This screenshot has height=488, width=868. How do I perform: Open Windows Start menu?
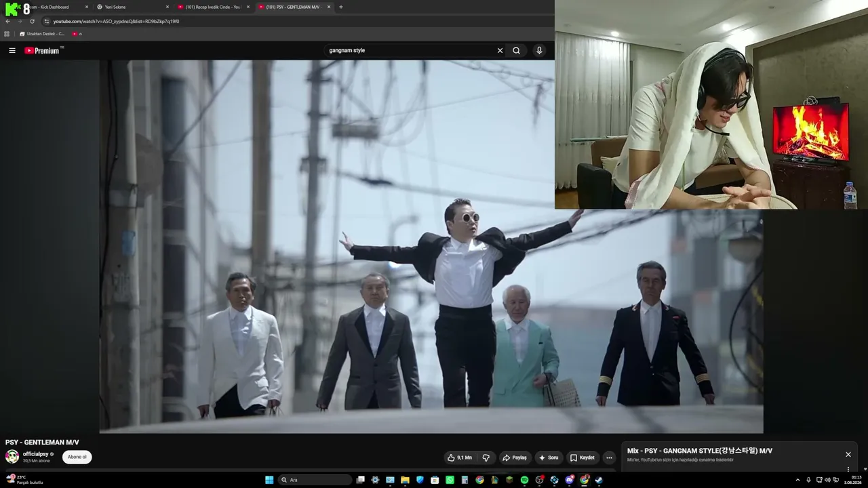tap(269, 480)
